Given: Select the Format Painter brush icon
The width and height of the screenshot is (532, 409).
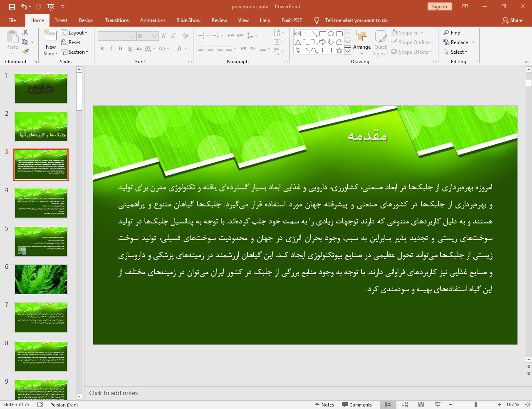Looking at the screenshot, I should (x=25, y=52).
